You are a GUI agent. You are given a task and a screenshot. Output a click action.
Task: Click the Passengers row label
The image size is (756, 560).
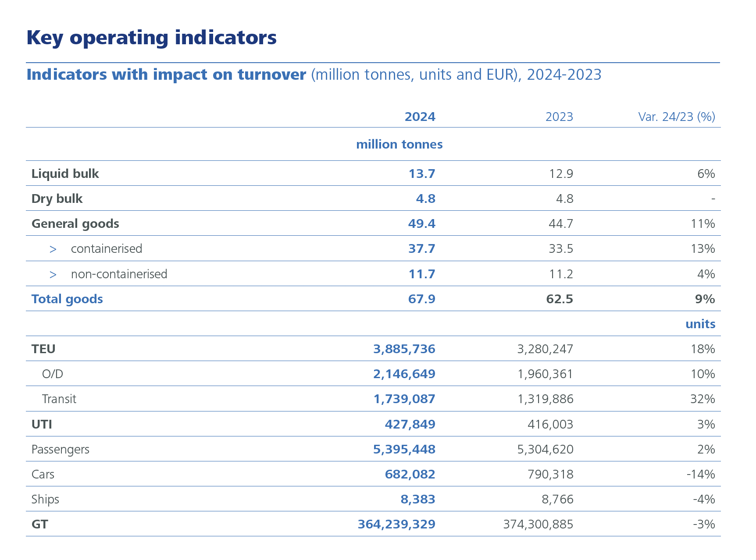point(60,449)
